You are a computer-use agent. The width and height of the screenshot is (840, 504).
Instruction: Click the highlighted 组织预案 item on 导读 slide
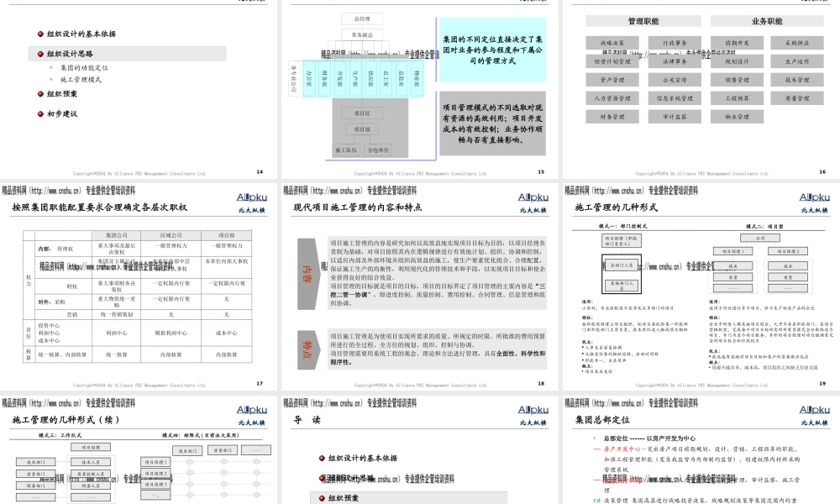(409, 498)
